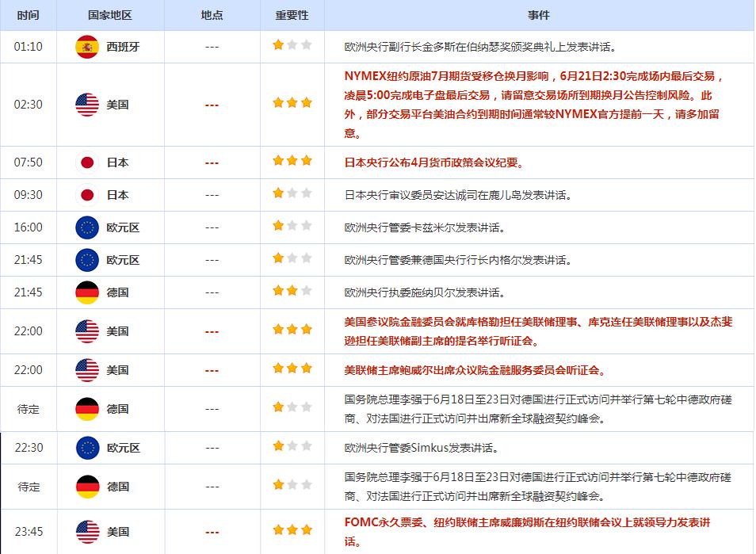The image size is (756, 554).
Task: Click 日本 label in the 07:50 row
Action: coord(117,162)
